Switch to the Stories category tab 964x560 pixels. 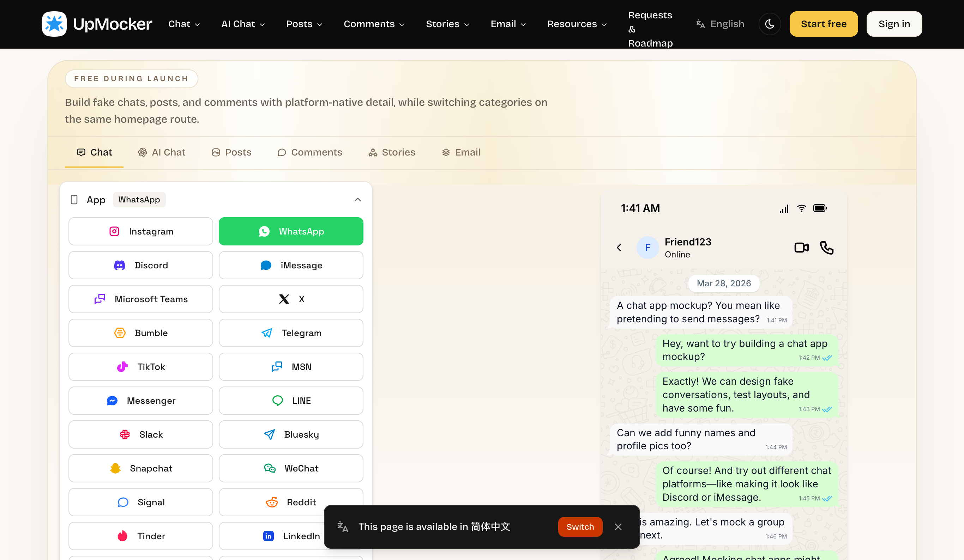pos(392,152)
